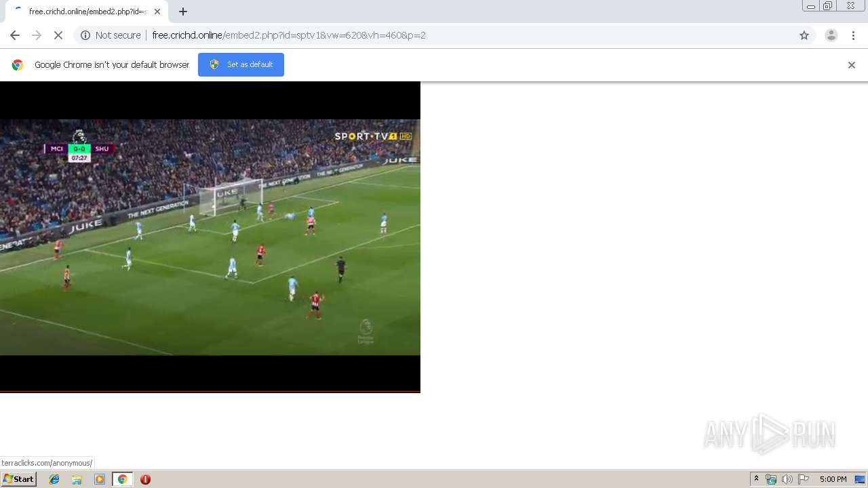868x488 pixels.
Task: Click the address bar URL
Action: tap(289, 35)
